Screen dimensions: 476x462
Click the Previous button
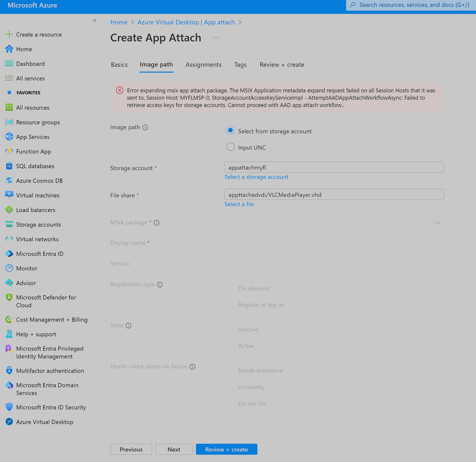click(x=131, y=449)
